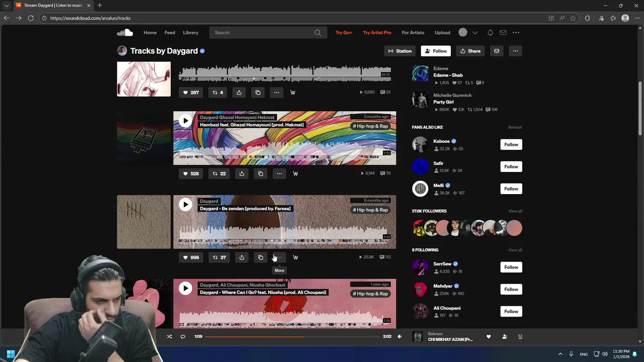Toggle shuffle in the player bar
Viewport: 644px width, 362px height.
click(x=169, y=337)
